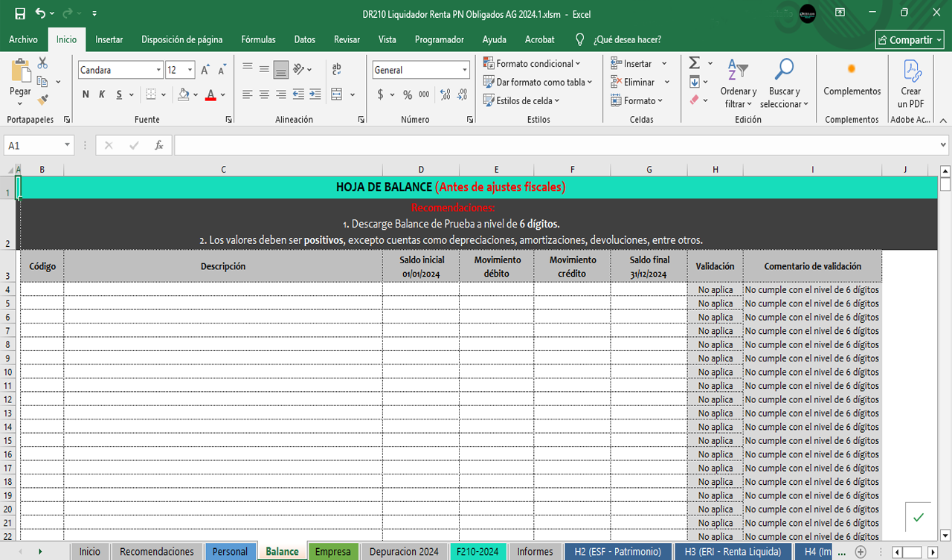Copy format with the paintbrush icon

[x=42, y=99]
